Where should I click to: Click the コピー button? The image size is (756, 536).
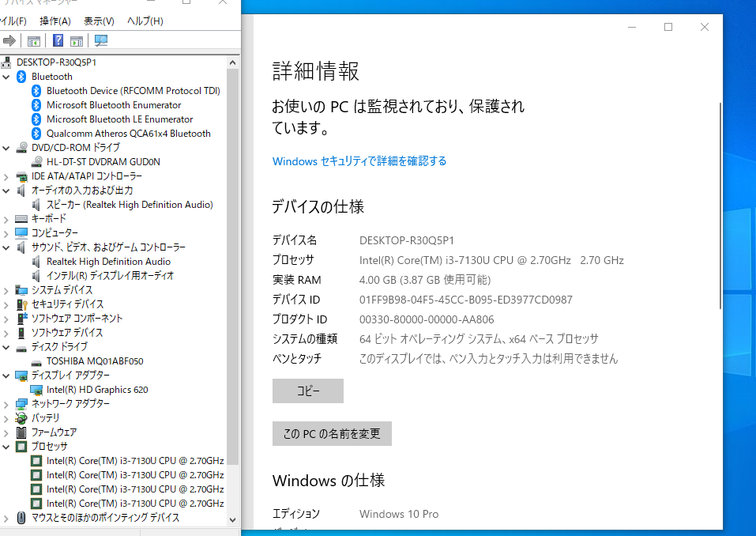(307, 391)
